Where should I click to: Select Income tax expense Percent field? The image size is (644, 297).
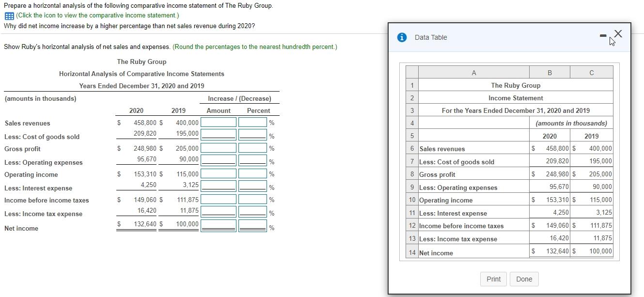tap(252, 211)
